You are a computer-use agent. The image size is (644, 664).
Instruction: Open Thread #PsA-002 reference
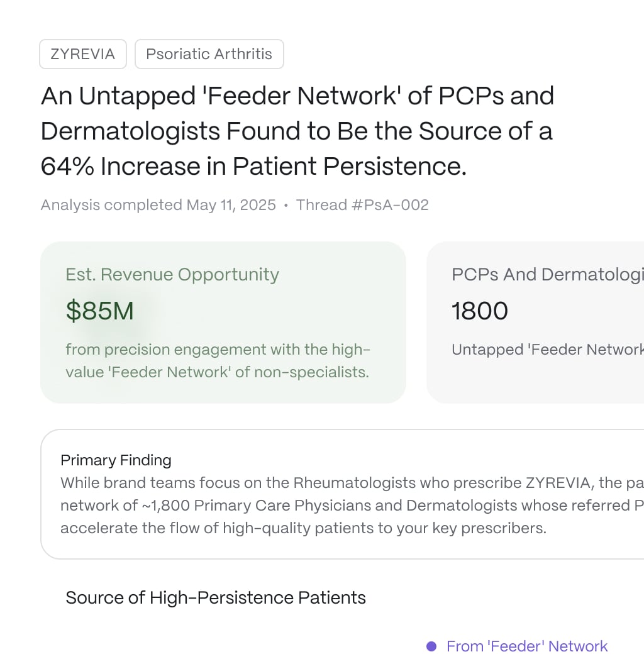362,205
